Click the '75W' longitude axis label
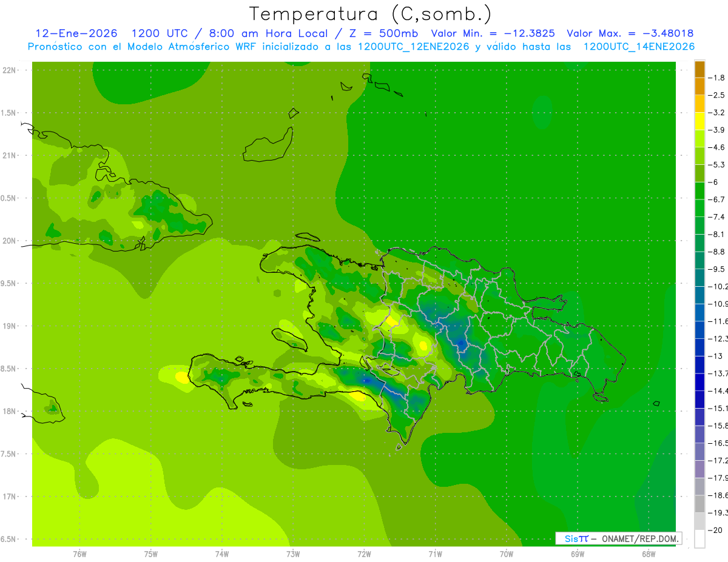728x562 pixels. (151, 554)
